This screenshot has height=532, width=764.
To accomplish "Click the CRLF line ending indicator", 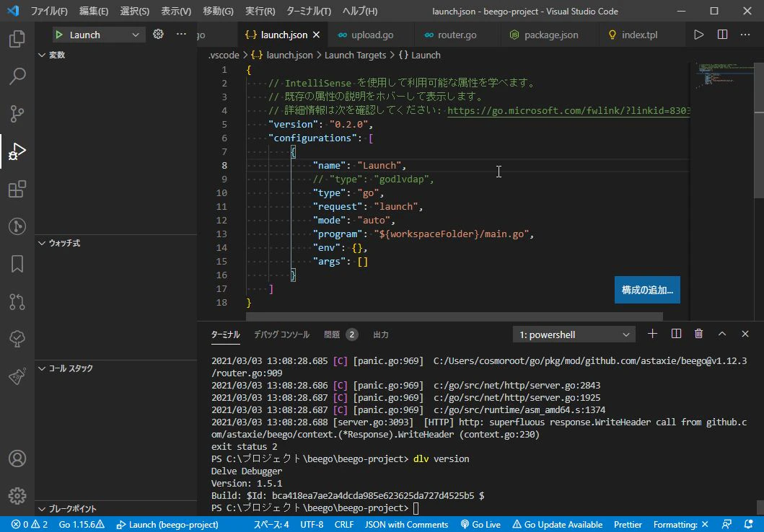I will coord(344,524).
